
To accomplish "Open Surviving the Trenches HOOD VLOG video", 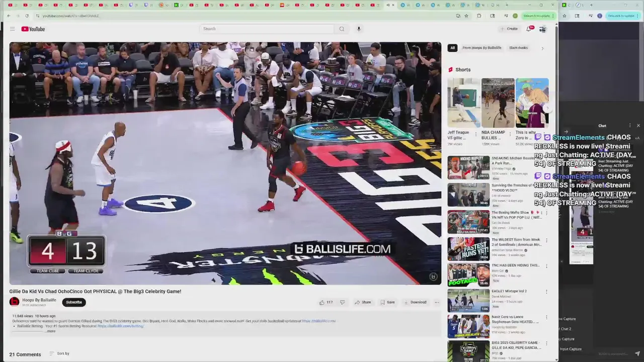I will pos(468,195).
